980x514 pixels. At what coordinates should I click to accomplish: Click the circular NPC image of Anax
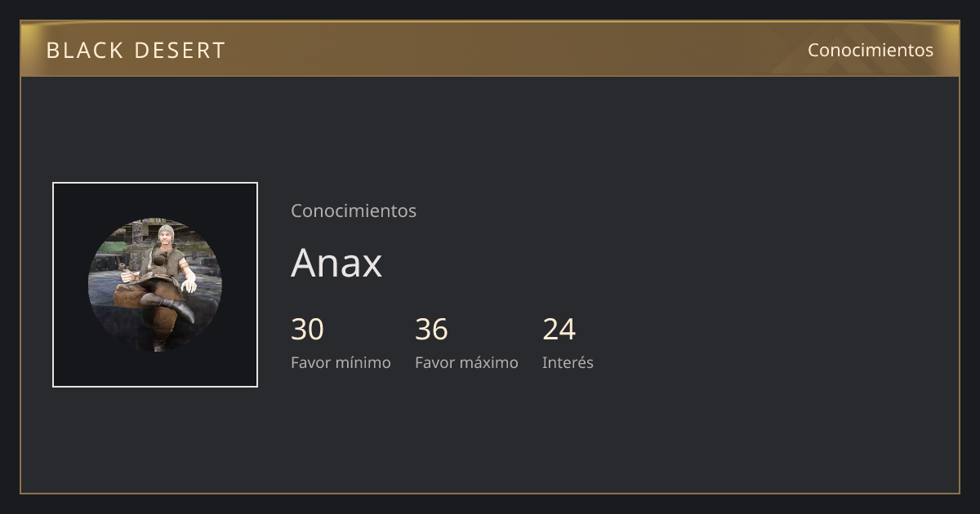point(155,285)
